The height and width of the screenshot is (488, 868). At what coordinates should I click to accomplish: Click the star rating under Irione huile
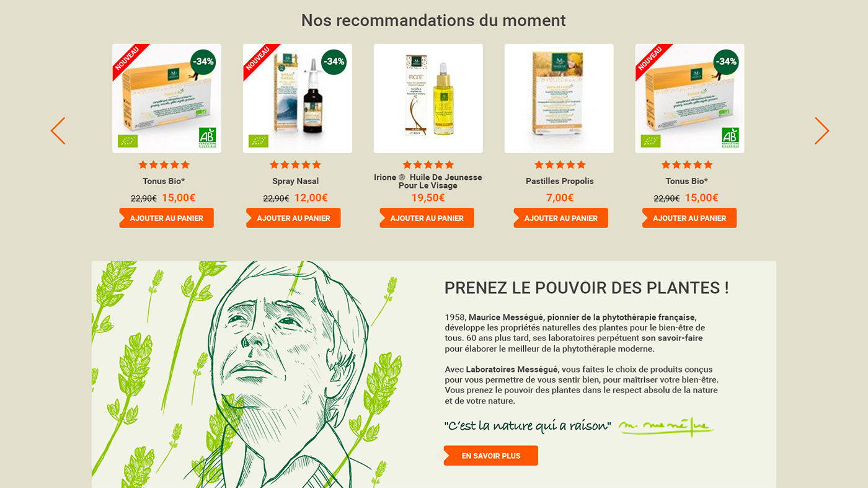(x=428, y=165)
